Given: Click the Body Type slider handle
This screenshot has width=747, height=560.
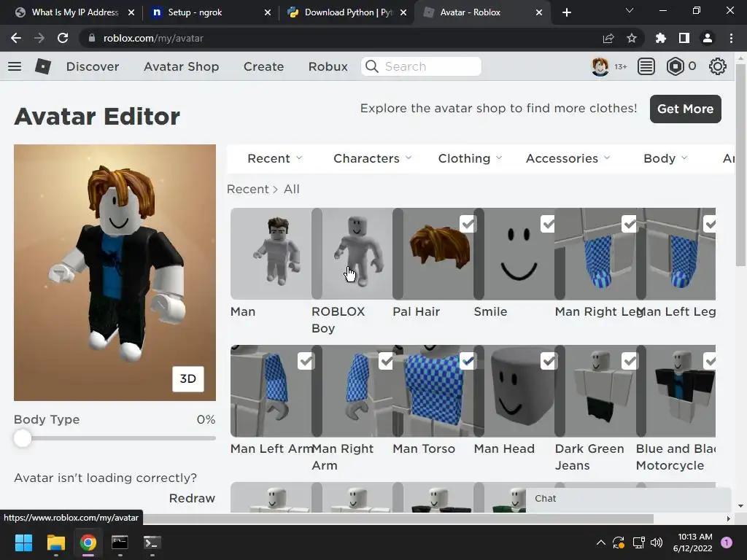Looking at the screenshot, I should (x=23, y=438).
